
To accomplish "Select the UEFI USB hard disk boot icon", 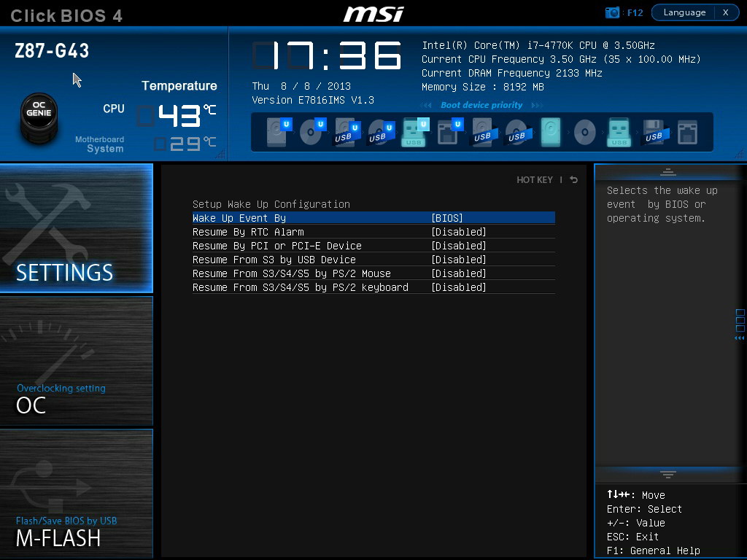I will click(347, 132).
